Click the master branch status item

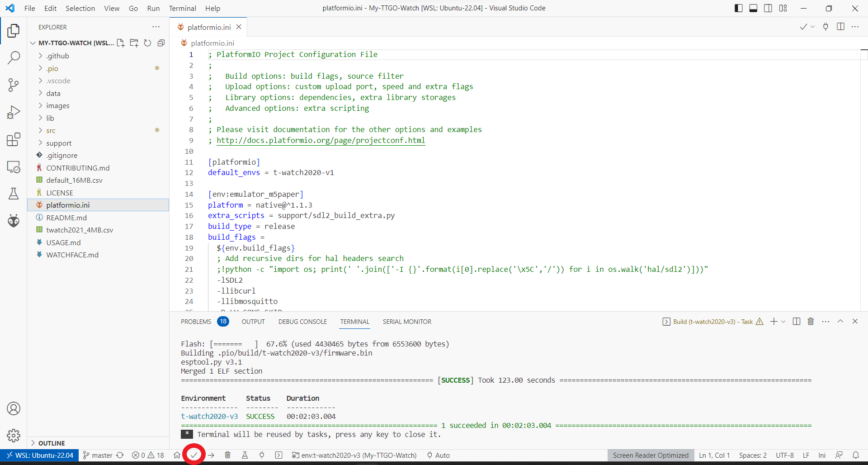(x=98, y=455)
